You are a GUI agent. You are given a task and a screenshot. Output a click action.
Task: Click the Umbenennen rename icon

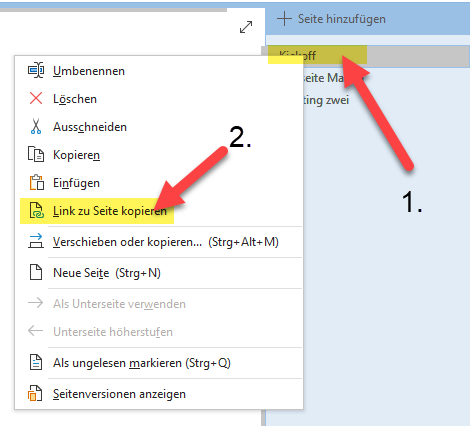[x=36, y=70]
